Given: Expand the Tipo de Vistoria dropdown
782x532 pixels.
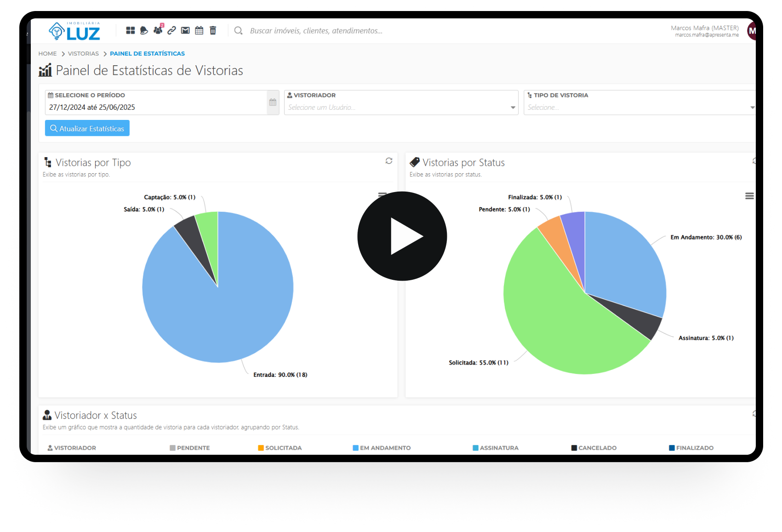Looking at the screenshot, I should 752,108.
